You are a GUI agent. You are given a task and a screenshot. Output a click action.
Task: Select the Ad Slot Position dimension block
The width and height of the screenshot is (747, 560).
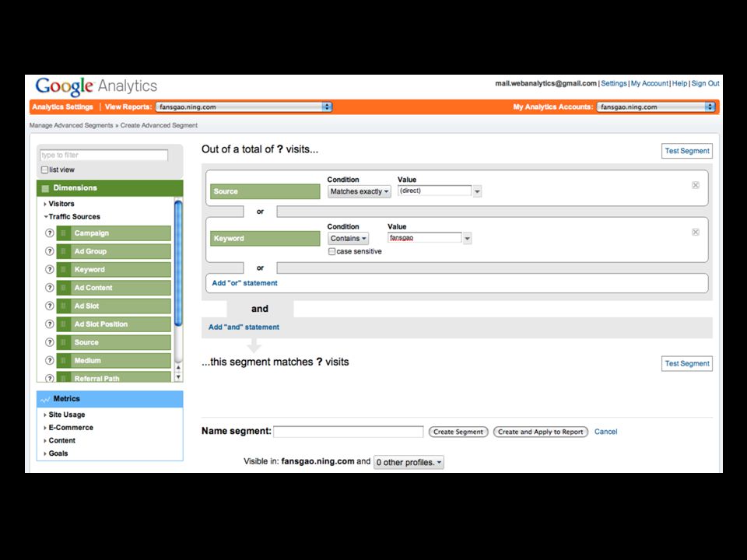coord(114,324)
